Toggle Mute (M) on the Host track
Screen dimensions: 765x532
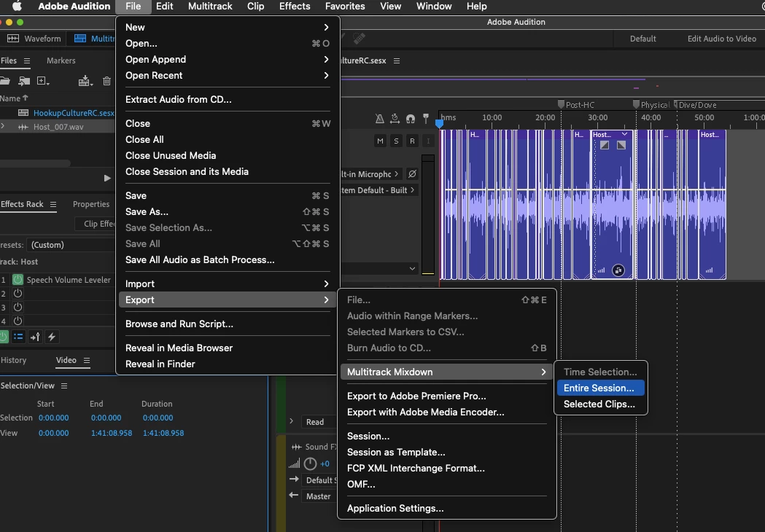pos(380,141)
